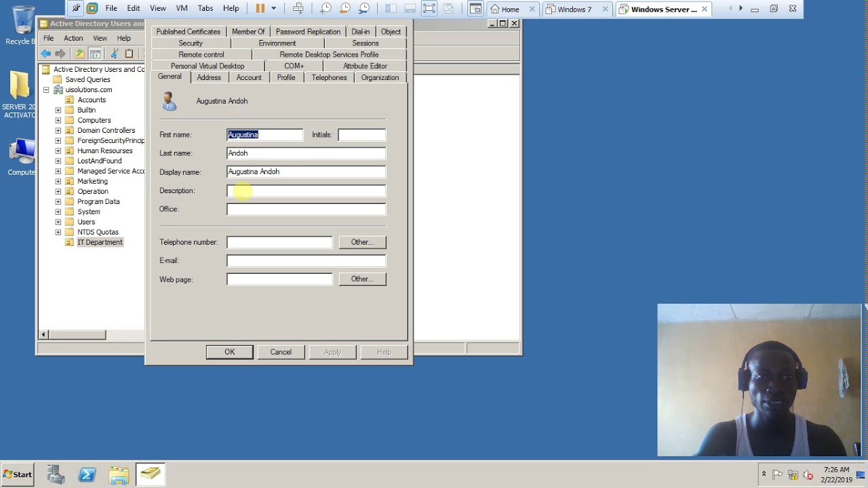Viewport: 868px width, 488px height.
Task: Click the pin icon on VMware toolbar
Action: point(76,9)
